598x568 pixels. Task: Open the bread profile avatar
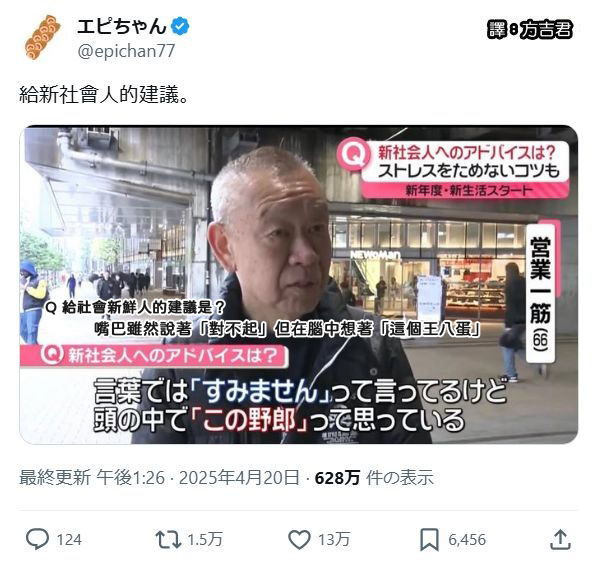pyautogui.click(x=42, y=37)
